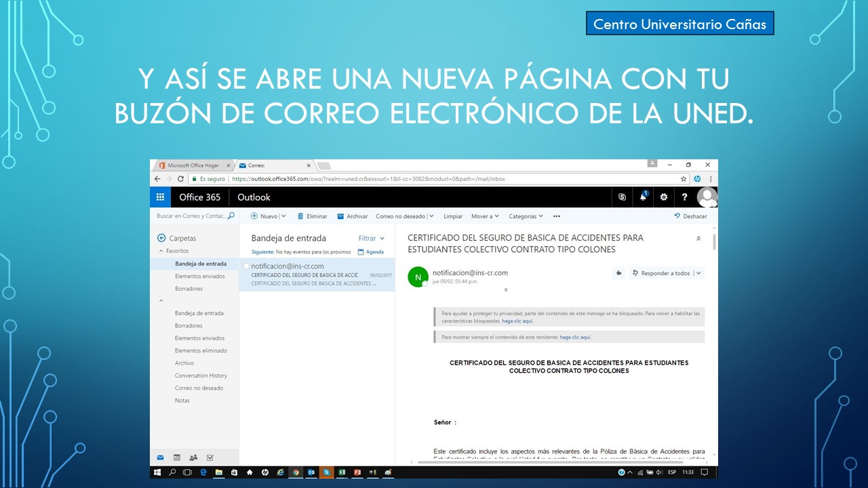Image resolution: width=868 pixels, height=488 pixels.
Task: Expand the Filtrar dropdown
Action: tap(372, 239)
